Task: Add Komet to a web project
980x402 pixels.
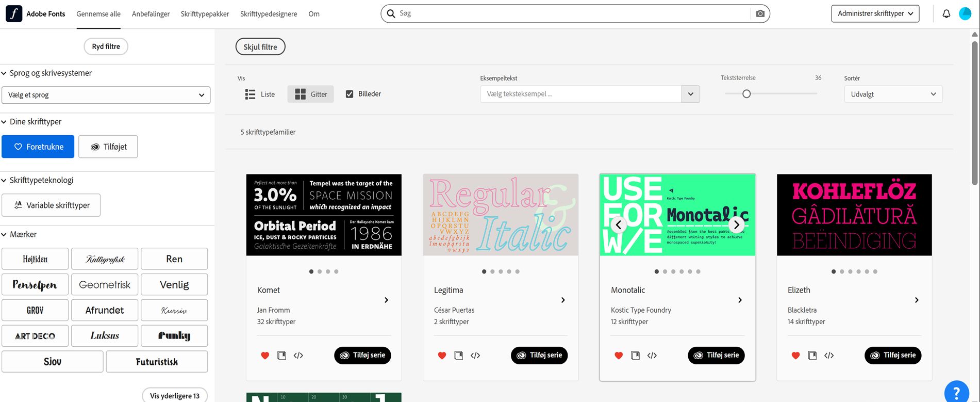Action: pos(281,356)
